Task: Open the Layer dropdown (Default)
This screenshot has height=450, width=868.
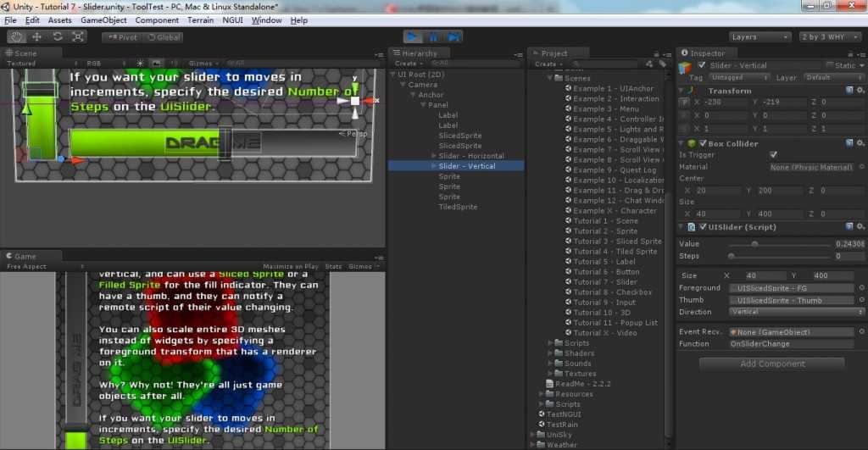Action: [x=832, y=77]
